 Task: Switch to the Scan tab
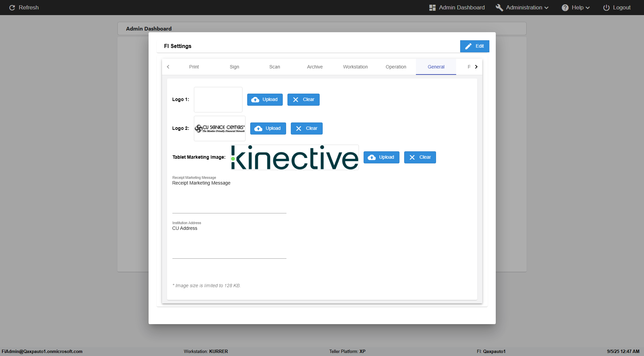(275, 67)
